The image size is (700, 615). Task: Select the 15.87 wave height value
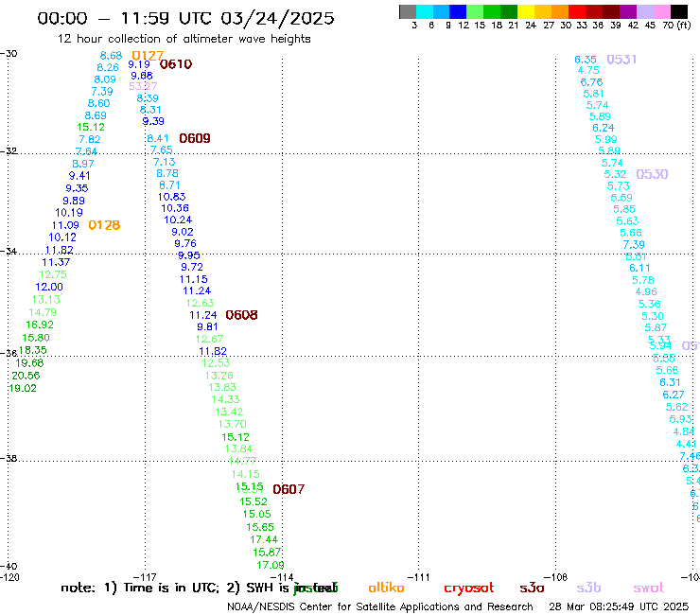pos(267,553)
